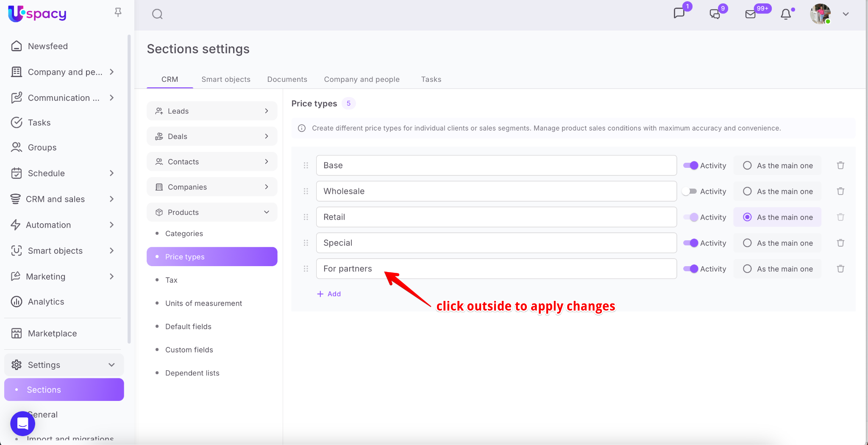Grab the drag handle beside Wholesale
Screen dimensions: 868x445
pos(306,191)
